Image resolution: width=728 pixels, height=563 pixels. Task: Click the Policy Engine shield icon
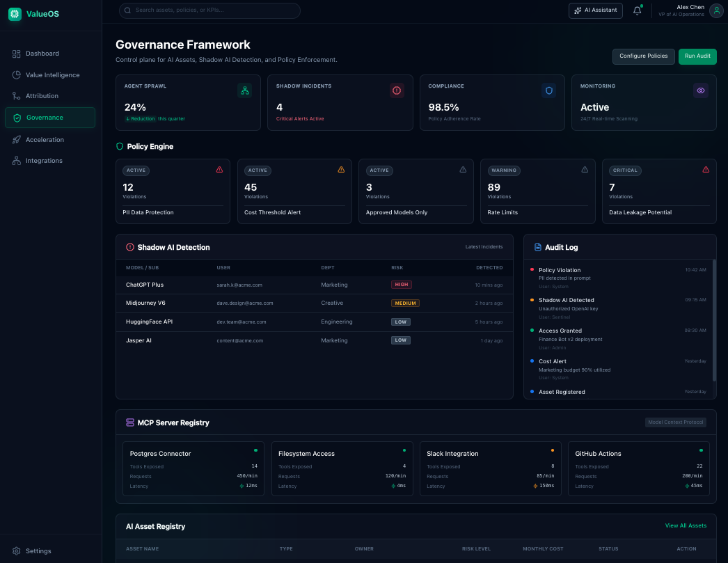119,146
